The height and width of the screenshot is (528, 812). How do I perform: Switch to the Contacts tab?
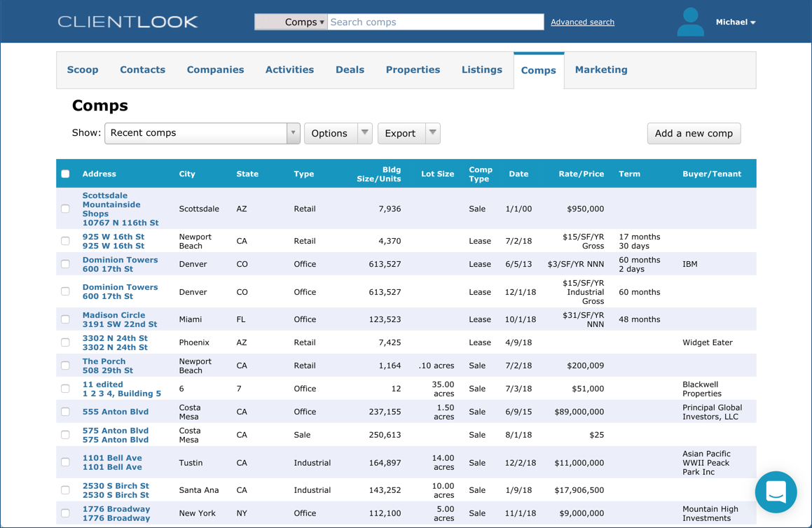(142, 69)
